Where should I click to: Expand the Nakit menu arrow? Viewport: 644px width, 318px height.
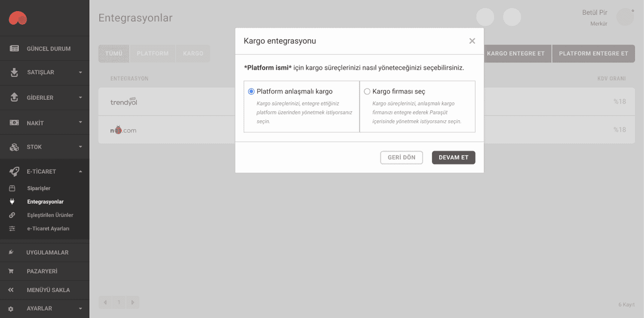(x=80, y=122)
